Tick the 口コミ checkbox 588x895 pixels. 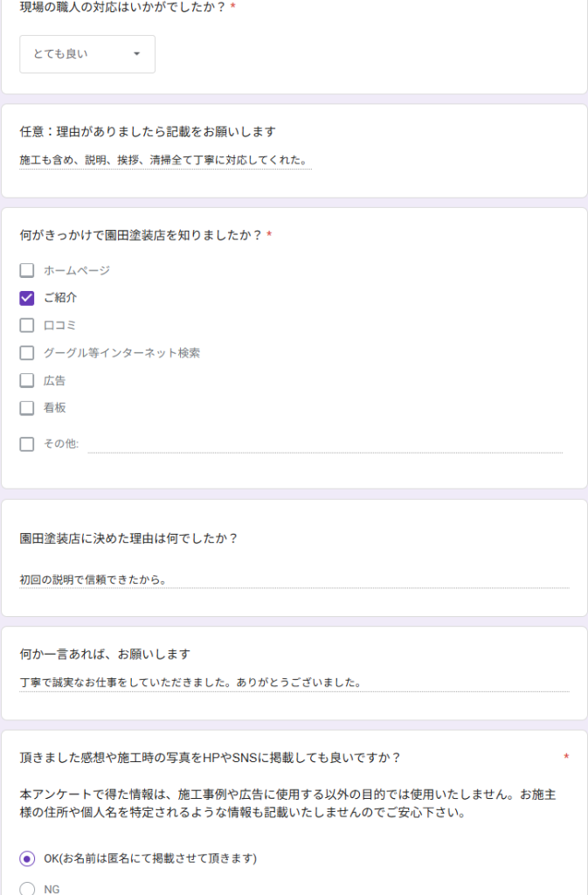click(x=27, y=325)
